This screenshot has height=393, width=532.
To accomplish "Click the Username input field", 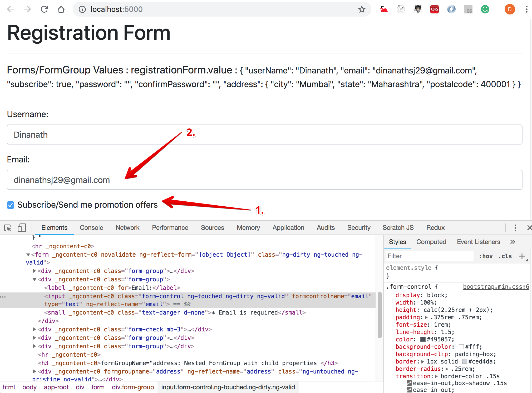I will point(264,134).
